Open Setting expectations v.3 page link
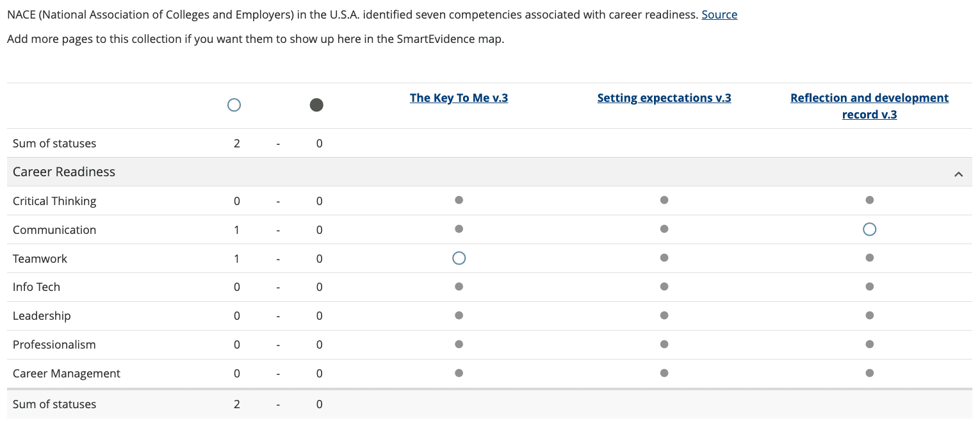 tap(664, 98)
